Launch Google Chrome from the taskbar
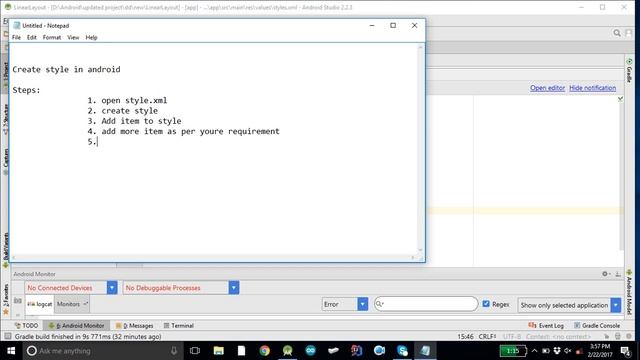Viewport: 640px width, 360px height. pyautogui.click(x=264, y=351)
